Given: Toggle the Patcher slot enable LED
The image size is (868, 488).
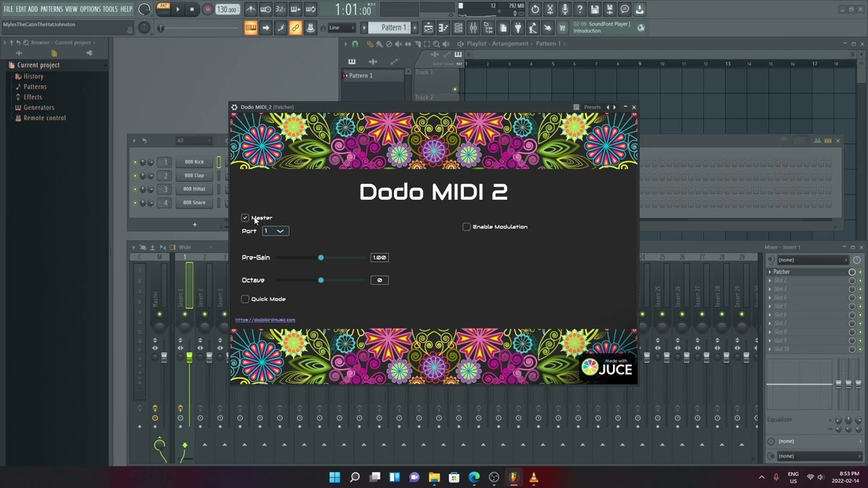Looking at the screenshot, I should pyautogui.click(x=860, y=272).
